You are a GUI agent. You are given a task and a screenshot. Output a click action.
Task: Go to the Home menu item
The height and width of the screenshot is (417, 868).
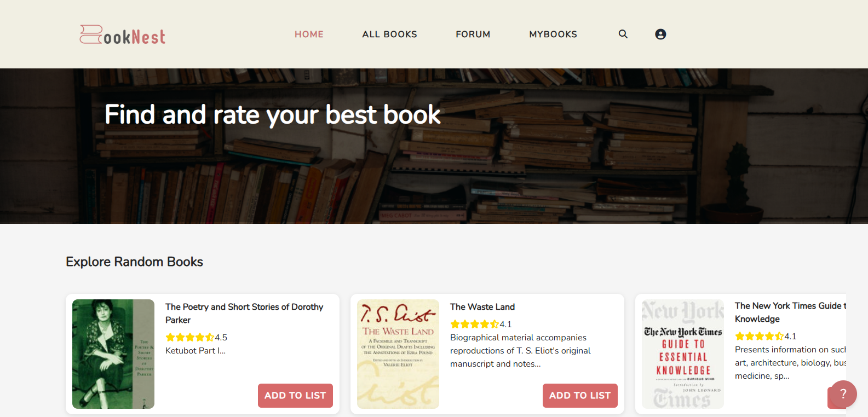pos(309,34)
